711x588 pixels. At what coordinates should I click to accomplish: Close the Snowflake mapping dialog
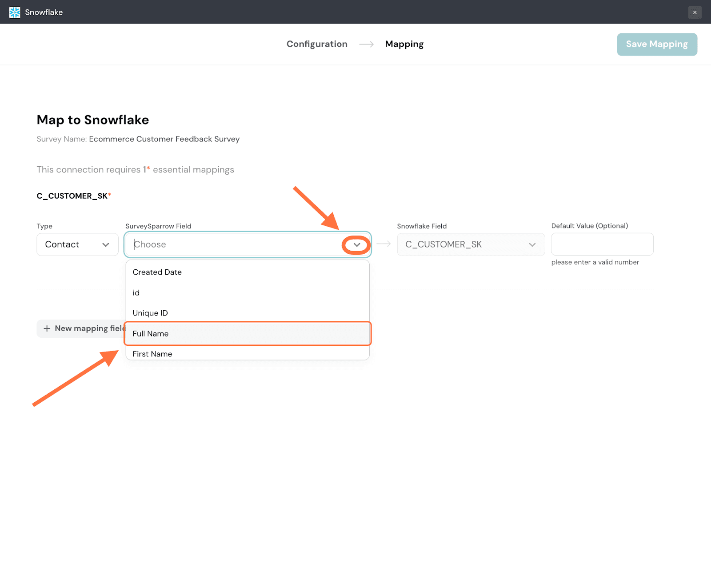tap(695, 12)
